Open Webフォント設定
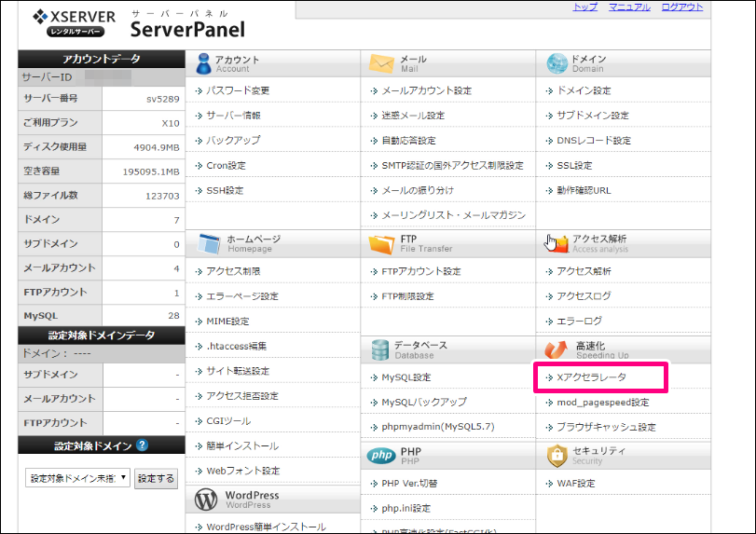The width and height of the screenshot is (756, 534). [x=243, y=471]
